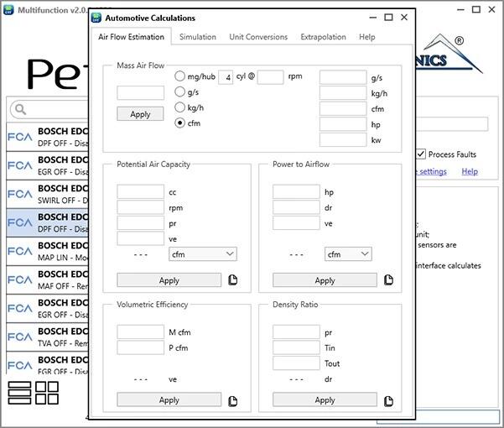Select the mg/hub radio option
The image size is (504, 428).
[x=179, y=76]
